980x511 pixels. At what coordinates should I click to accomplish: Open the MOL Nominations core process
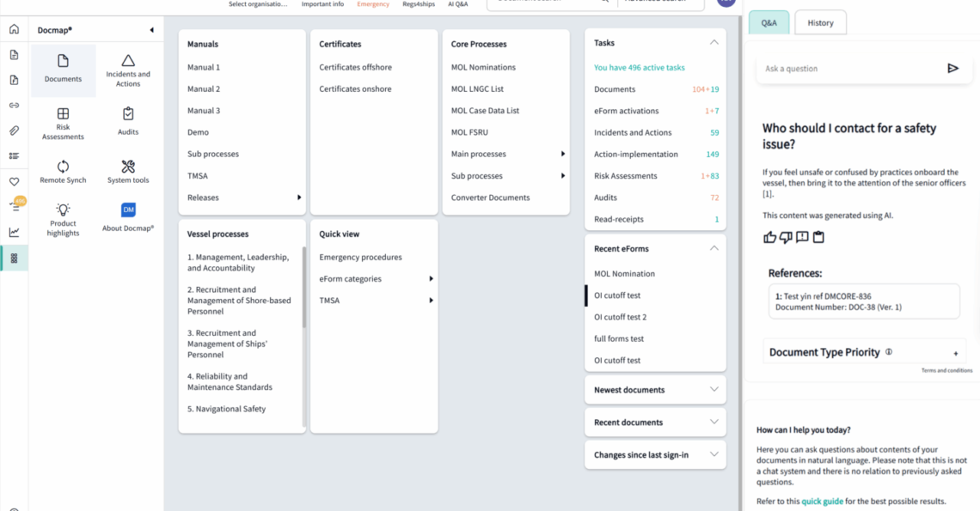click(483, 67)
